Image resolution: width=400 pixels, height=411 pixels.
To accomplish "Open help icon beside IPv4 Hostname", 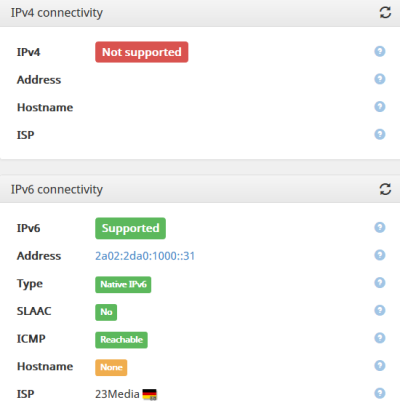I will point(380,107).
